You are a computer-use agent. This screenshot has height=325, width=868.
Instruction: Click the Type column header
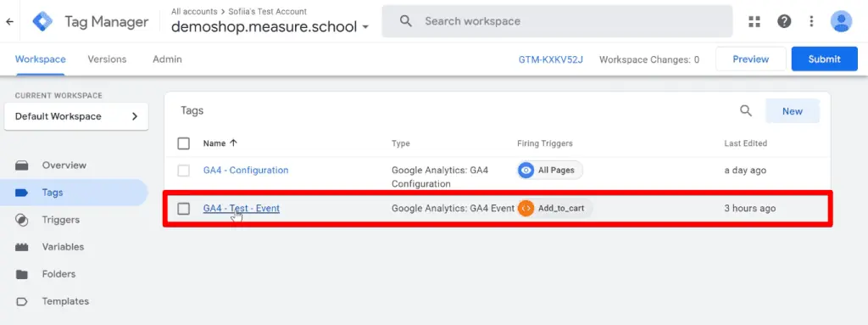point(401,143)
